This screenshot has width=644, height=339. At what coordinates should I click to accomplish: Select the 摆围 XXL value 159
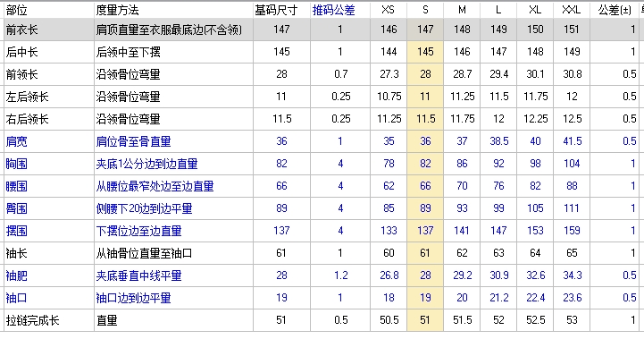572,231
